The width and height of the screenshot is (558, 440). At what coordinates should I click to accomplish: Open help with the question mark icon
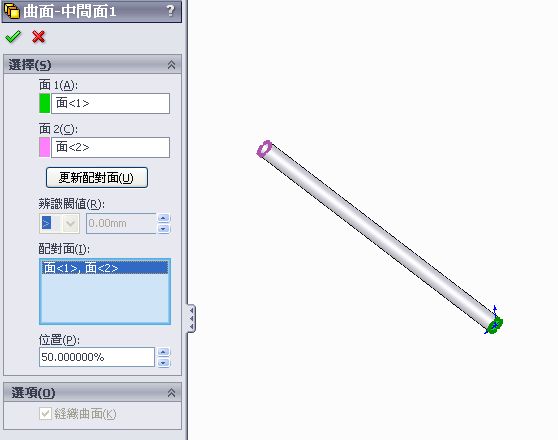170,11
